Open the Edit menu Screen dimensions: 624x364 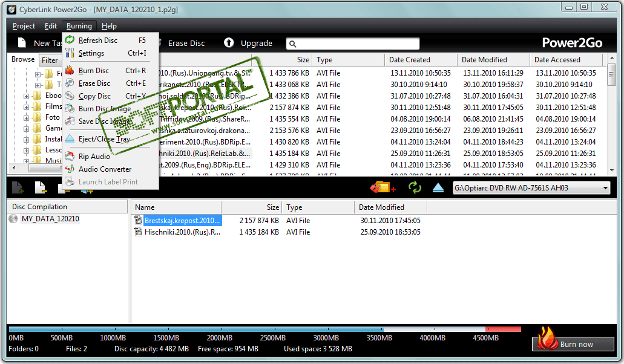pyautogui.click(x=51, y=26)
